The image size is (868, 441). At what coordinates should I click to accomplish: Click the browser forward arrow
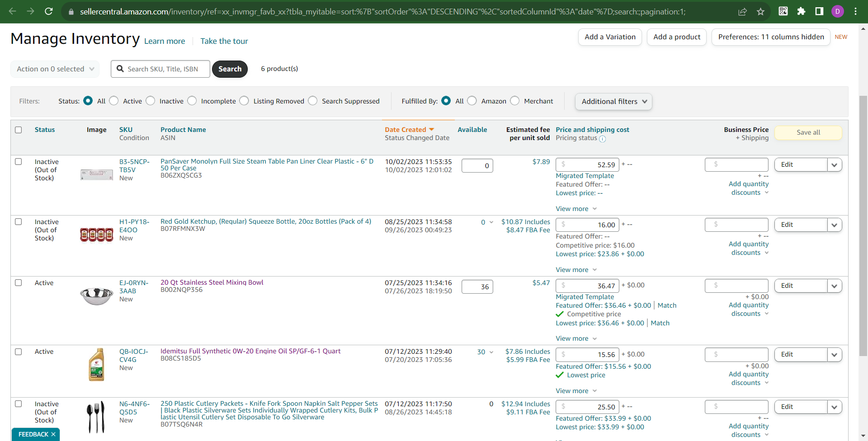[x=31, y=11]
